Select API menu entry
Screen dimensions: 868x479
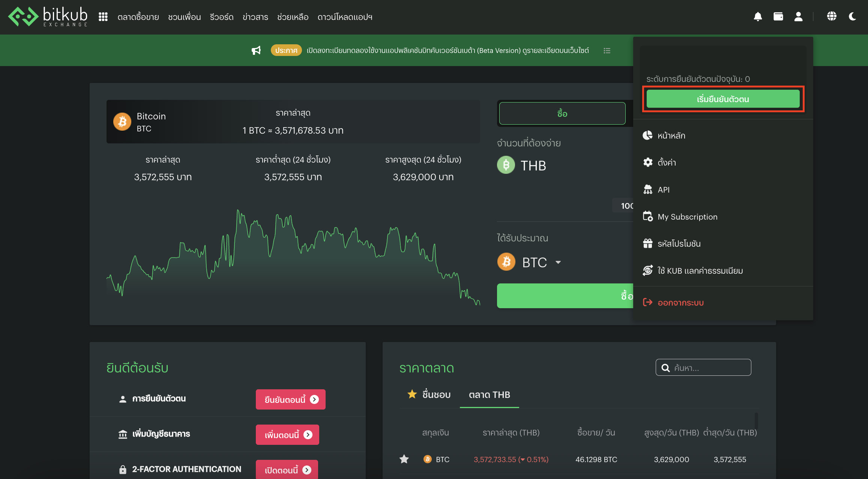pyautogui.click(x=663, y=190)
